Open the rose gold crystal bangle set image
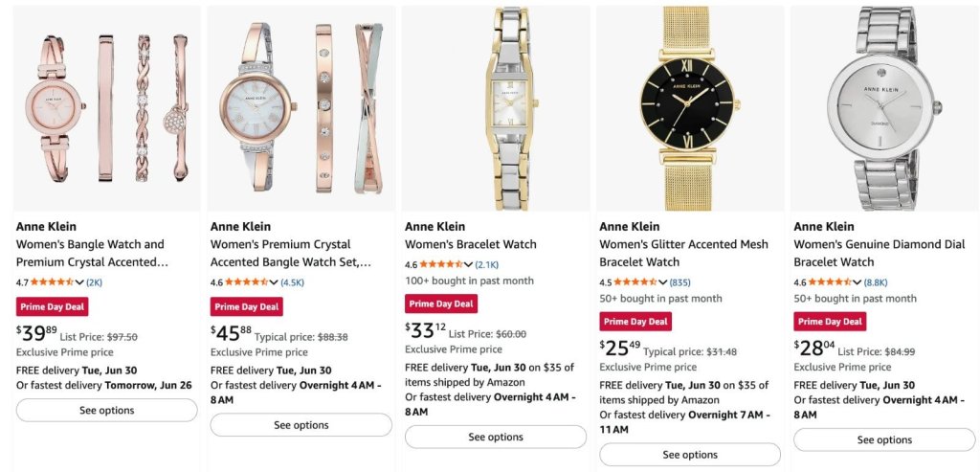This screenshot has width=980, height=472. coord(301,109)
